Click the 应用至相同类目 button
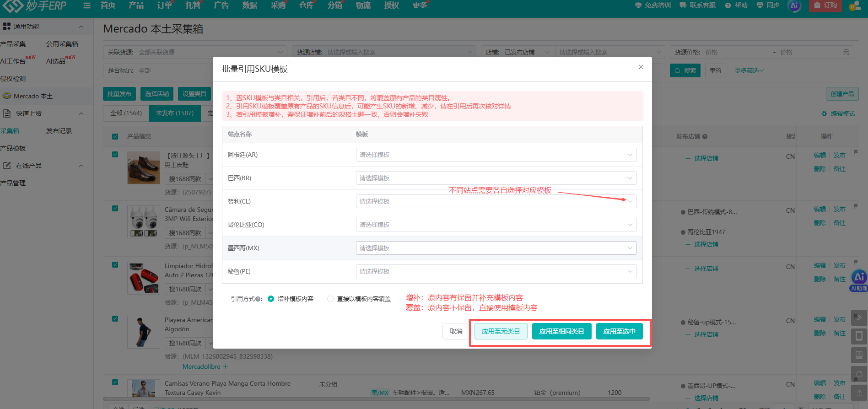The height and width of the screenshot is (409, 868). 561,331
